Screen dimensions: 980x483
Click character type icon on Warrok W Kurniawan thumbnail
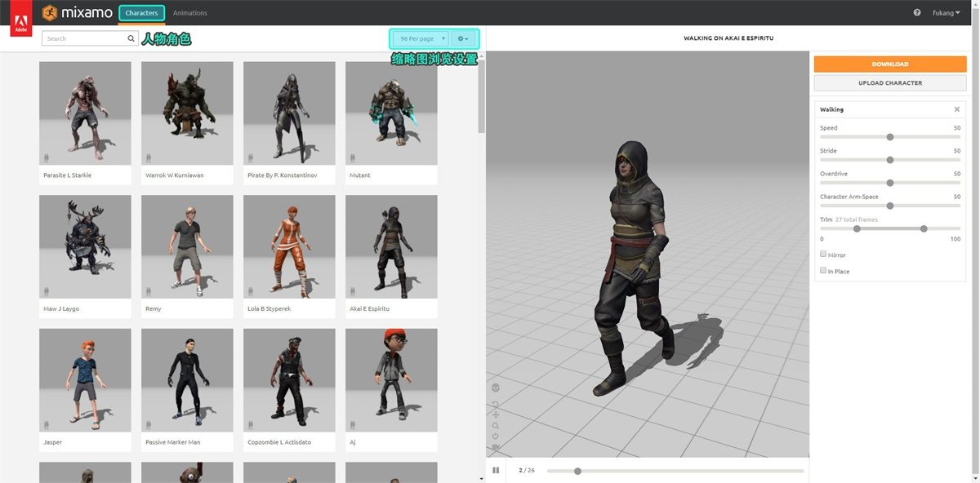click(149, 157)
